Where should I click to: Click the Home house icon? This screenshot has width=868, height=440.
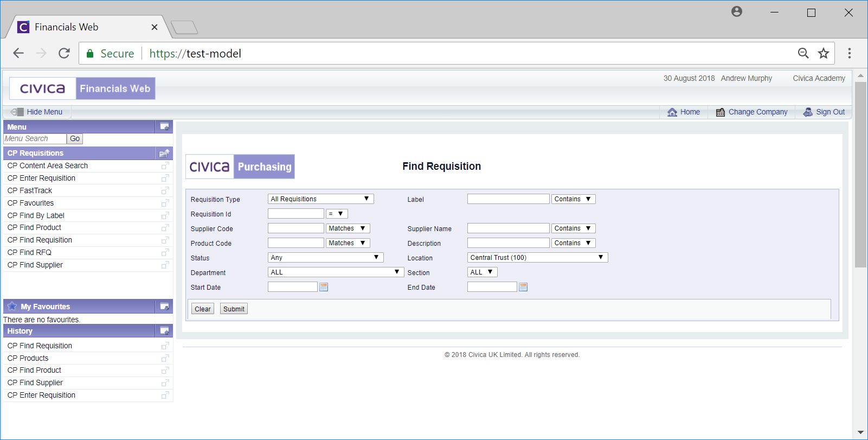click(672, 112)
